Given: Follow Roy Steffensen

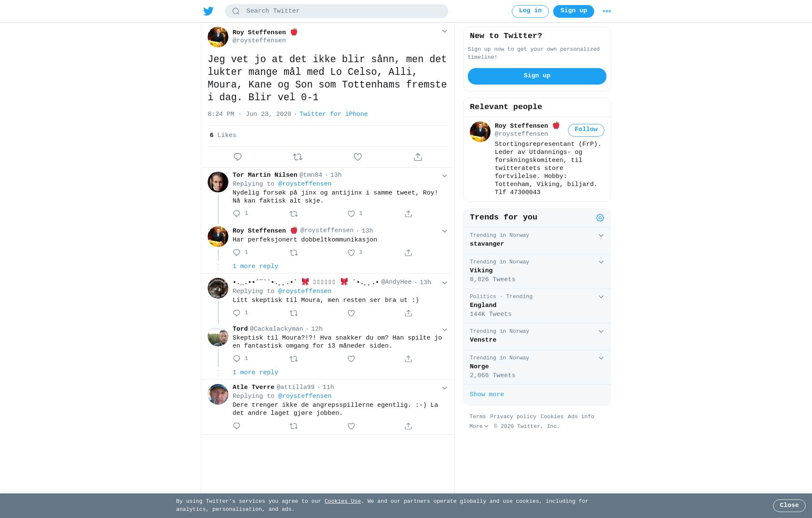Looking at the screenshot, I should pyautogui.click(x=586, y=130).
